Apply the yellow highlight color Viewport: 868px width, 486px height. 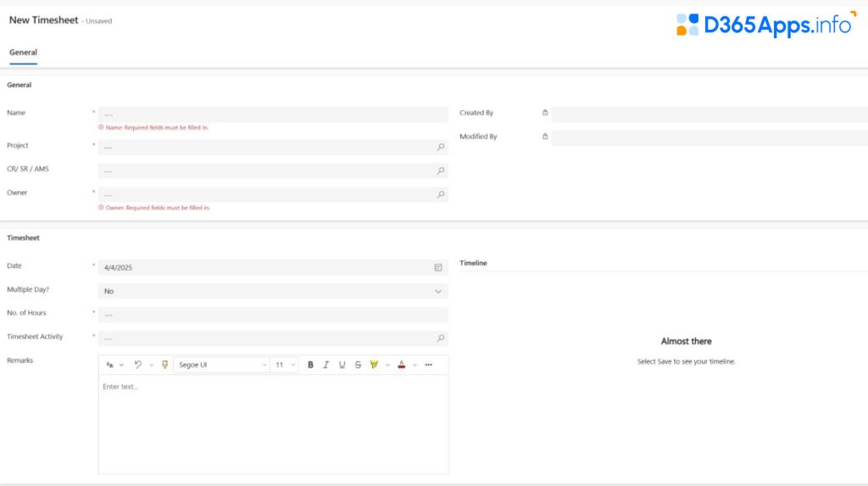[x=374, y=365]
